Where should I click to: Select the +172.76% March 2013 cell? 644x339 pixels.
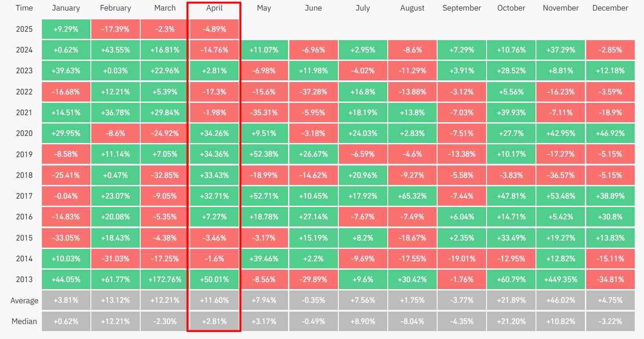[165, 279]
